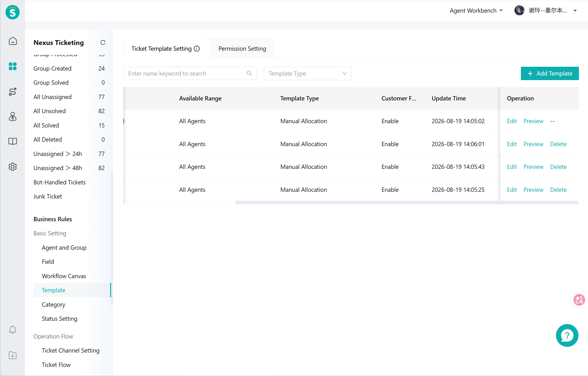
Task: Delete the template updated at 14:05:43
Action: click(x=558, y=167)
